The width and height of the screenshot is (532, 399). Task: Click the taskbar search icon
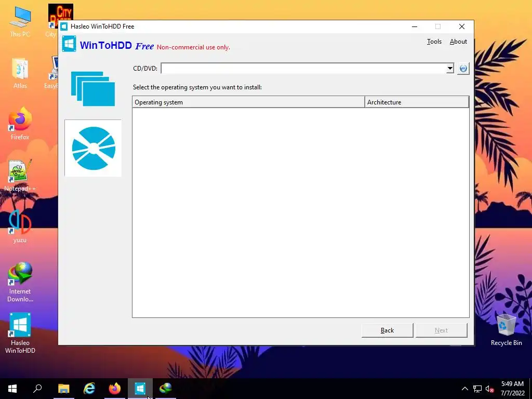tap(37, 389)
